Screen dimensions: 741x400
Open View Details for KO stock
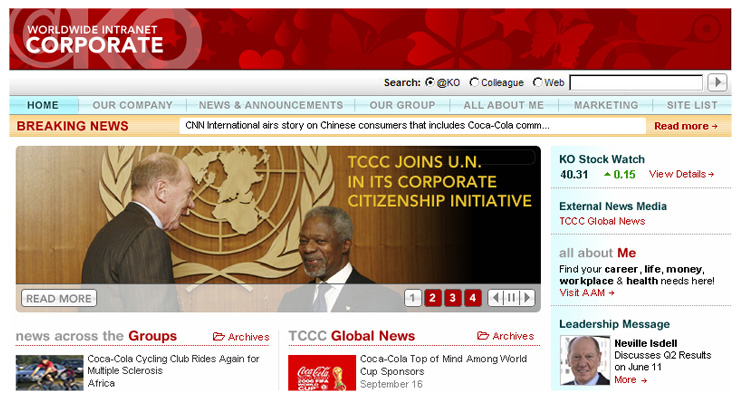click(681, 174)
